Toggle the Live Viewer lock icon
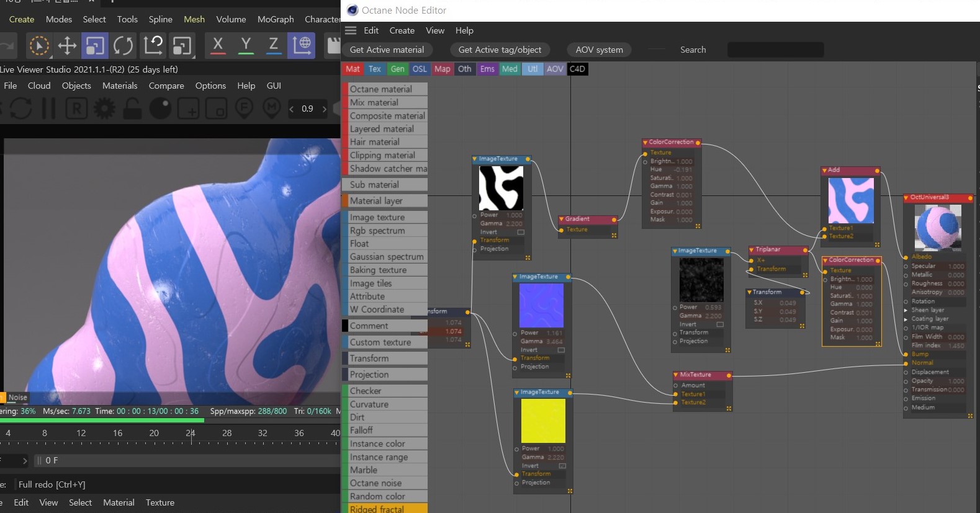Viewport: 980px width, 513px height. (132, 109)
